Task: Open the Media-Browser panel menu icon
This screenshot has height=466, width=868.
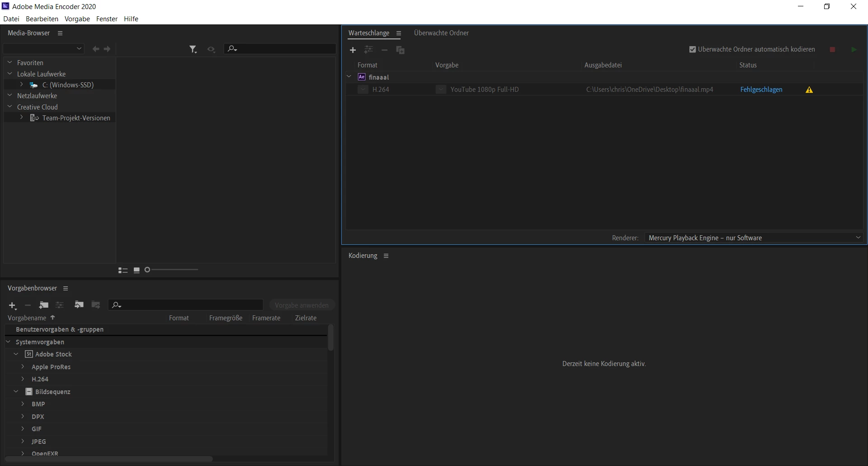Action: pyautogui.click(x=60, y=33)
